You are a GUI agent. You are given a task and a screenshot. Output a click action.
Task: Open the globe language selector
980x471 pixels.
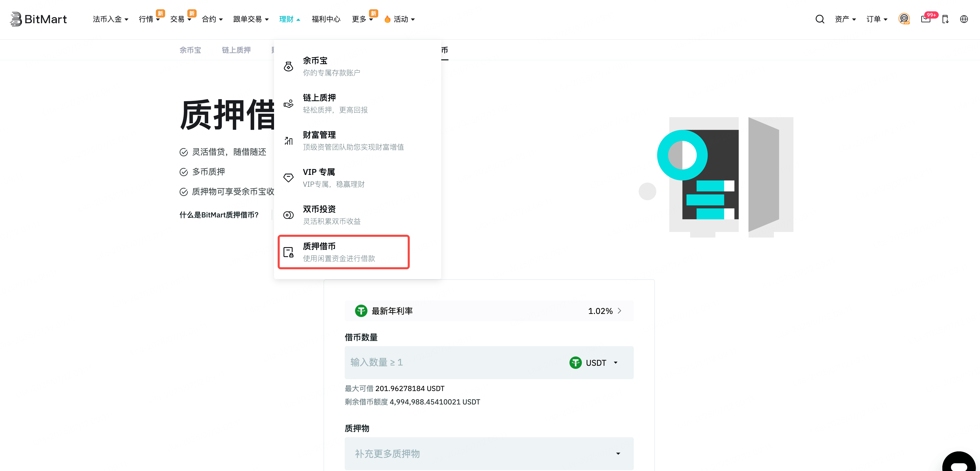click(964, 19)
